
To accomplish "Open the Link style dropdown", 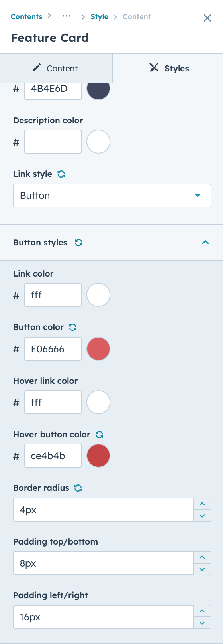I will [x=112, y=196].
